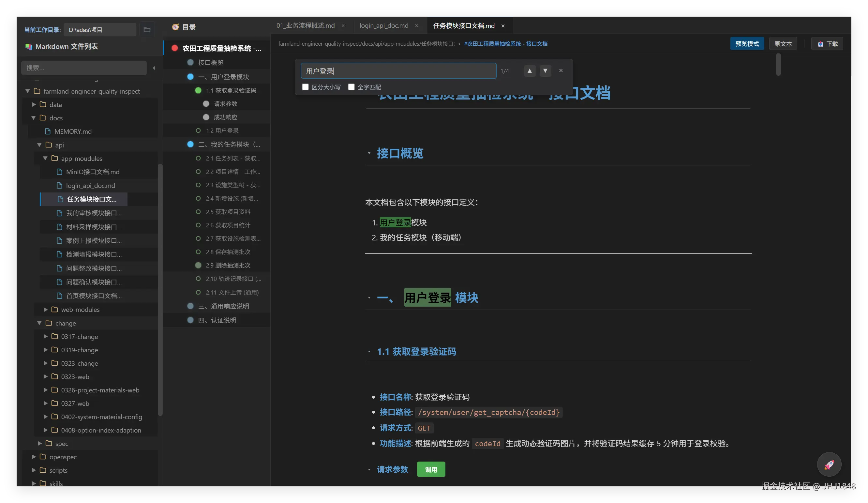
Task: Click the locate icon beside the sidebar search box
Action: [x=154, y=68]
